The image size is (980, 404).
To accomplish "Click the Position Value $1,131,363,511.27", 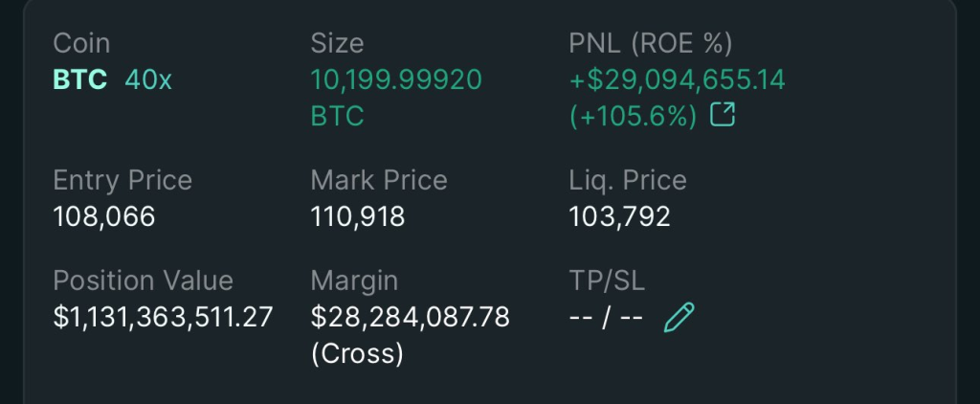I will coord(163,317).
